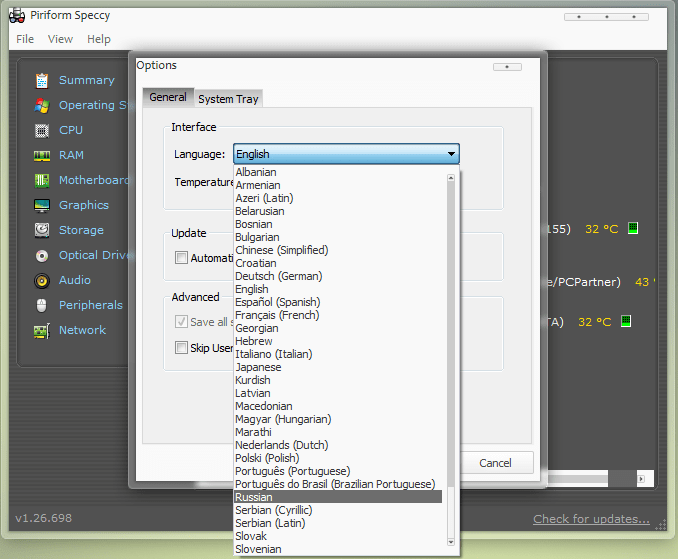Switch to the General tab
The height and width of the screenshot is (559, 678).
pos(168,97)
